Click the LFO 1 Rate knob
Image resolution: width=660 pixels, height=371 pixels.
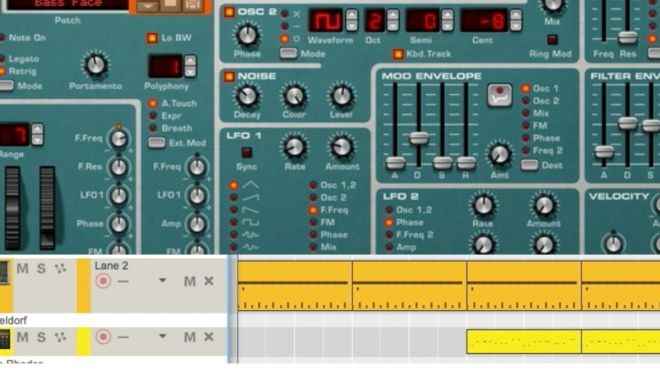[295, 147]
